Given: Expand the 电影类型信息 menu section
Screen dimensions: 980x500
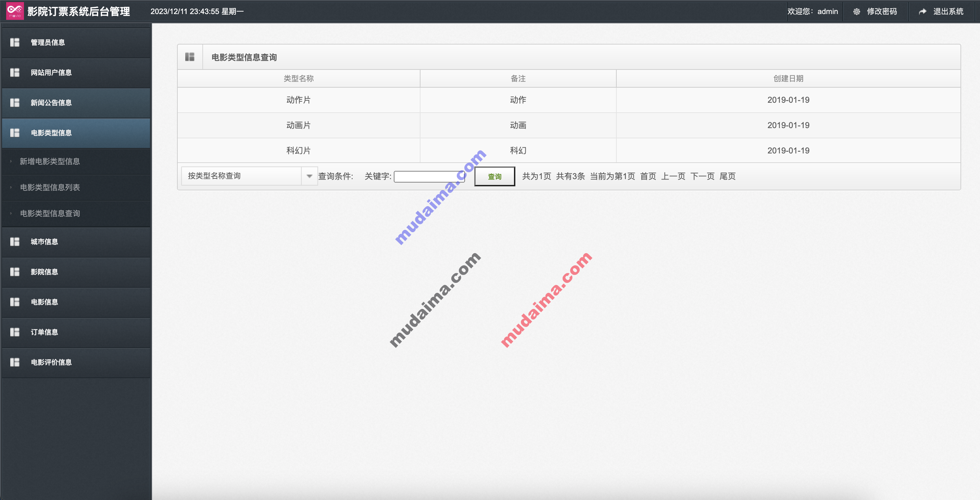Looking at the screenshot, I should pos(76,133).
